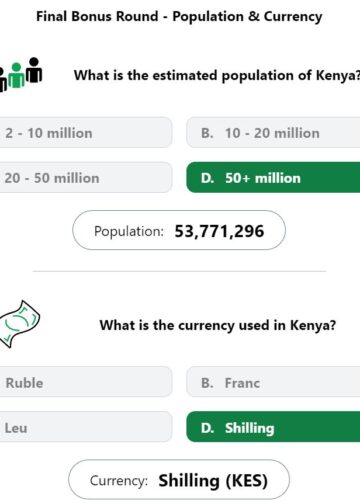Choose option B. 10 - 20 million
Screen dimensions: 360x504
point(273,133)
